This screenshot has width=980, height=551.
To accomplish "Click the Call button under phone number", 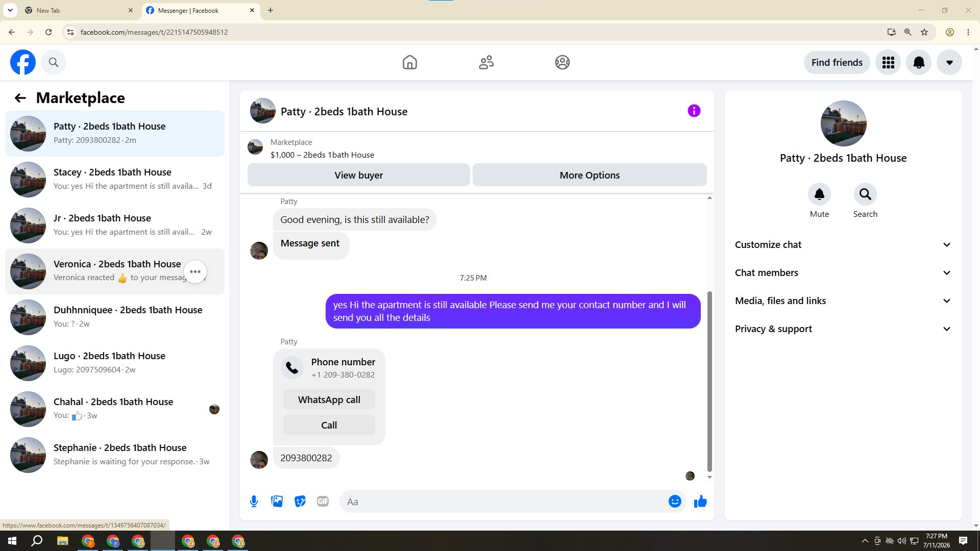I will pyautogui.click(x=329, y=425).
